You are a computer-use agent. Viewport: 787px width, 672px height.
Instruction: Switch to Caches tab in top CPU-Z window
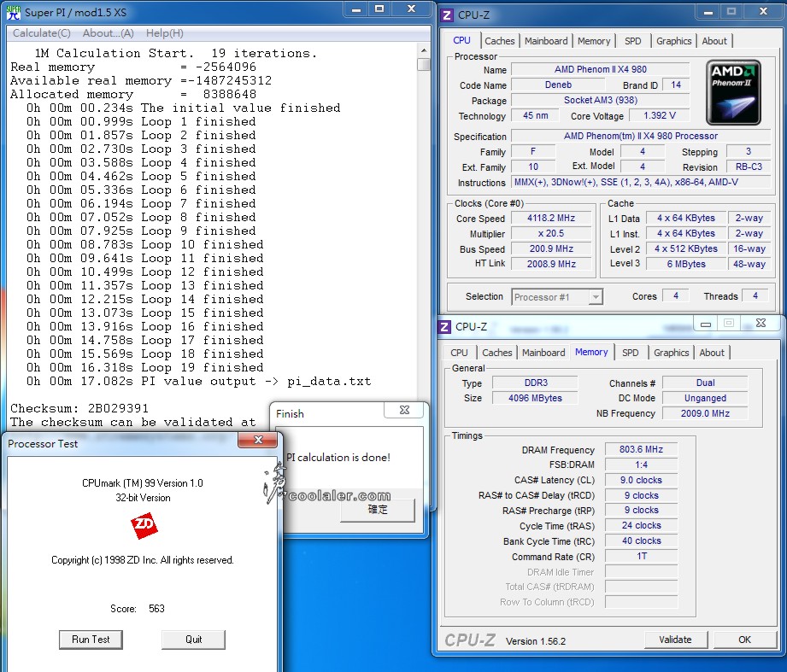point(499,41)
